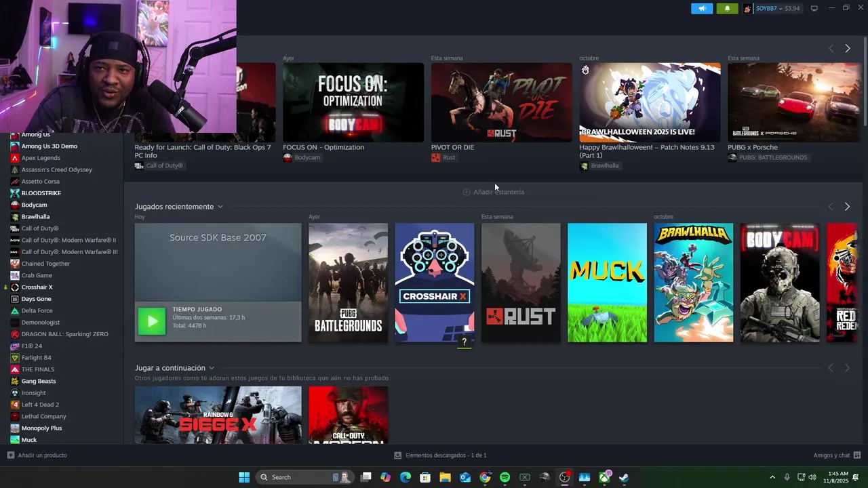Image resolution: width=868 pixels, height=488 pixels.
Task: Click Añadir un producto at bottom left
Action: tap(37, 455)
